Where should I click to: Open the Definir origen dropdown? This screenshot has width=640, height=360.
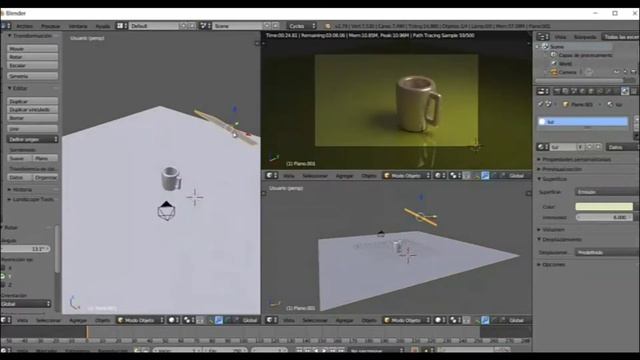tap(32, 139)
